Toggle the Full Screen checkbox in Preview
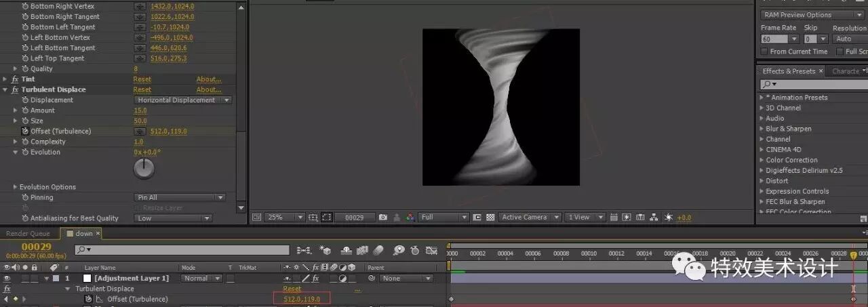This screenshot has height=307, width=868. click(840, 52)
